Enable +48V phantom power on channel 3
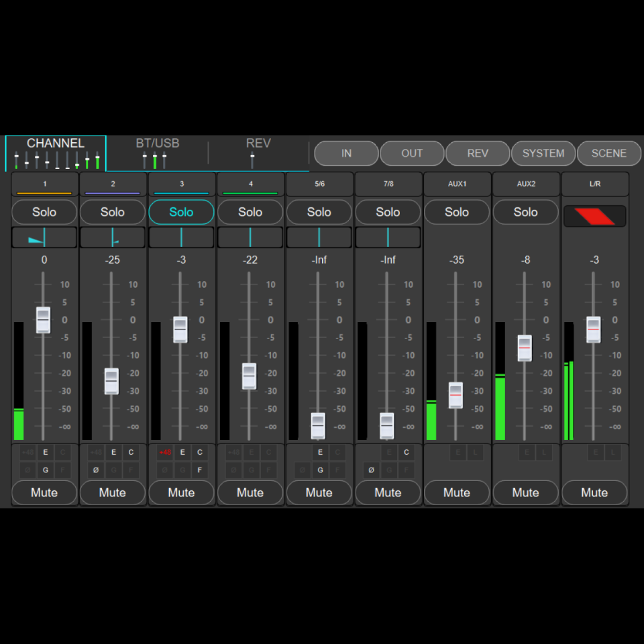This screenshot has height=644, width=644. tap(165, 452)
